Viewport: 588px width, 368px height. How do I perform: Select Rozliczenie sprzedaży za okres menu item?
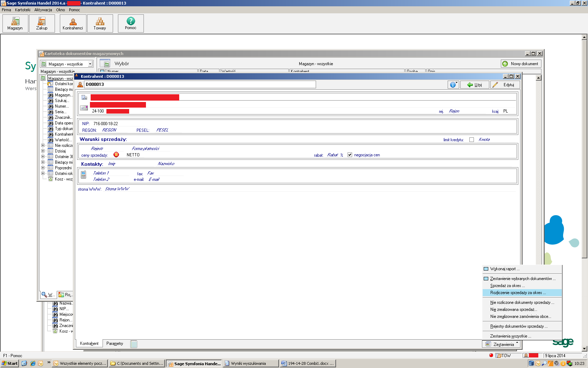point(518,293)
